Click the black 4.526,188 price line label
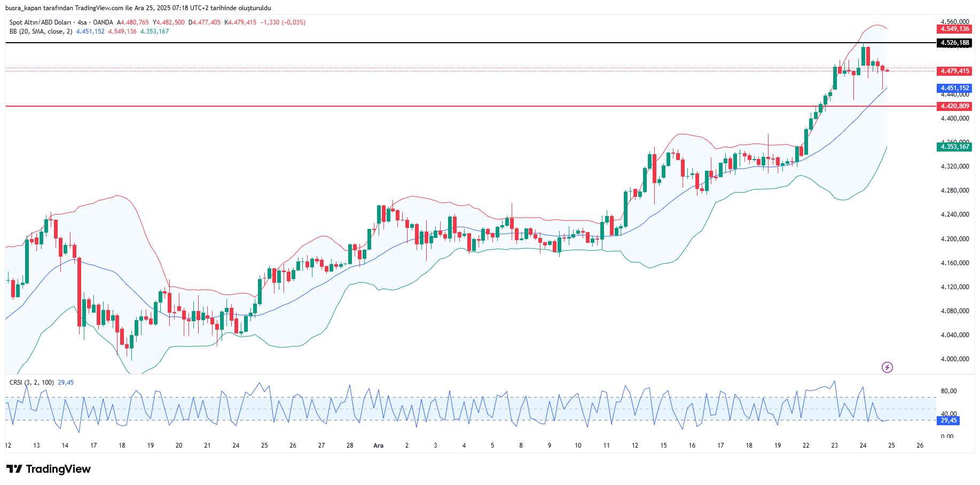This screenshot has width=980, height=485. pos(954,43)
